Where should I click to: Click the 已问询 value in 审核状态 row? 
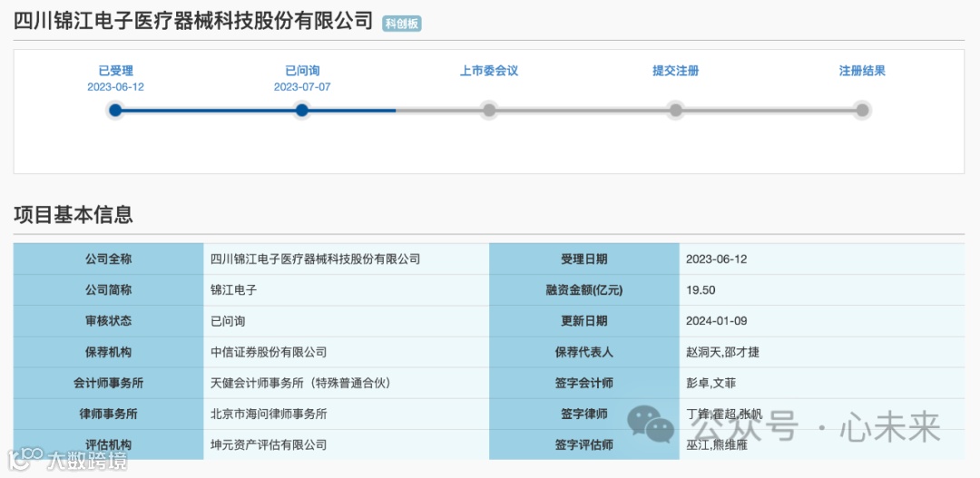click(x=228, y=321)
